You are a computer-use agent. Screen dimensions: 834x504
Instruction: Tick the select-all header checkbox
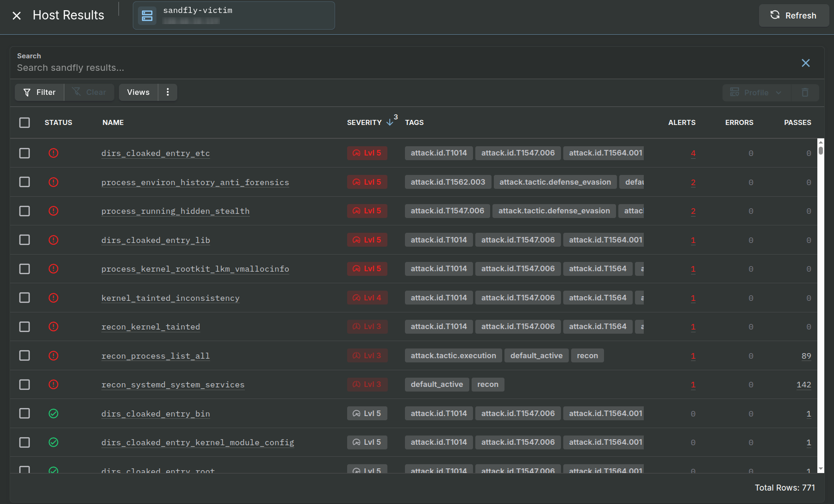(x=25, y=123)
